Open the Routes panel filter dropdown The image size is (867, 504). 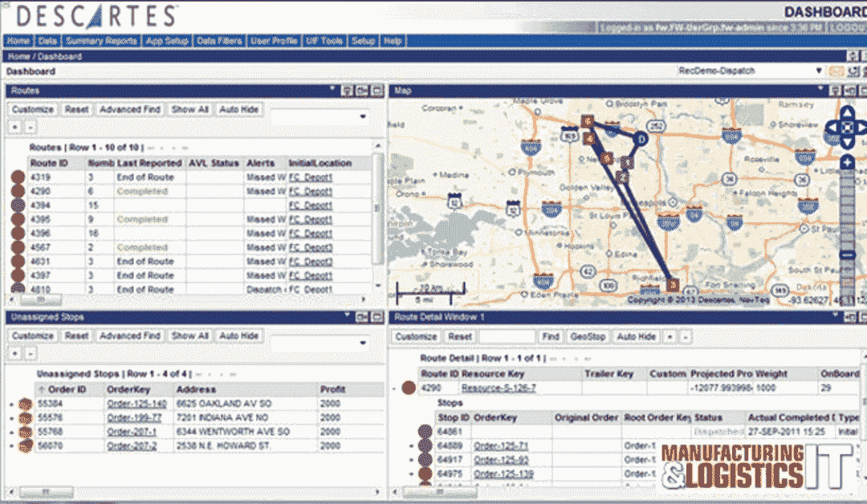coord(320,116)
